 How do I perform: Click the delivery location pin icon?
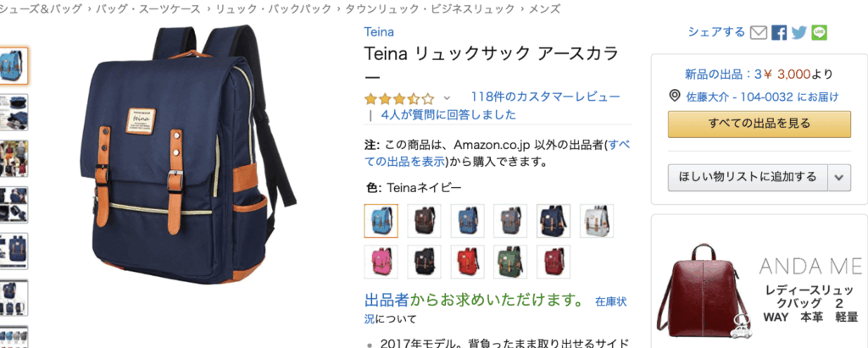(674, 97)
